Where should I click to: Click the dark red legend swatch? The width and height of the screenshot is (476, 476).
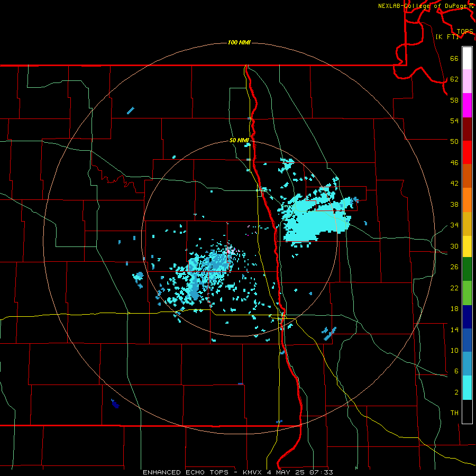tap(467, 129)
